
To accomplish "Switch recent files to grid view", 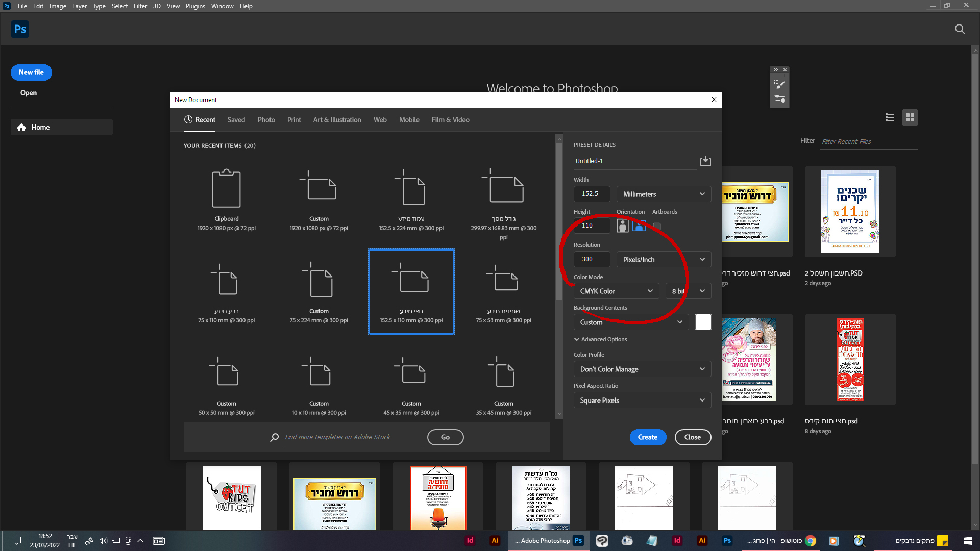I will (910, 118).
